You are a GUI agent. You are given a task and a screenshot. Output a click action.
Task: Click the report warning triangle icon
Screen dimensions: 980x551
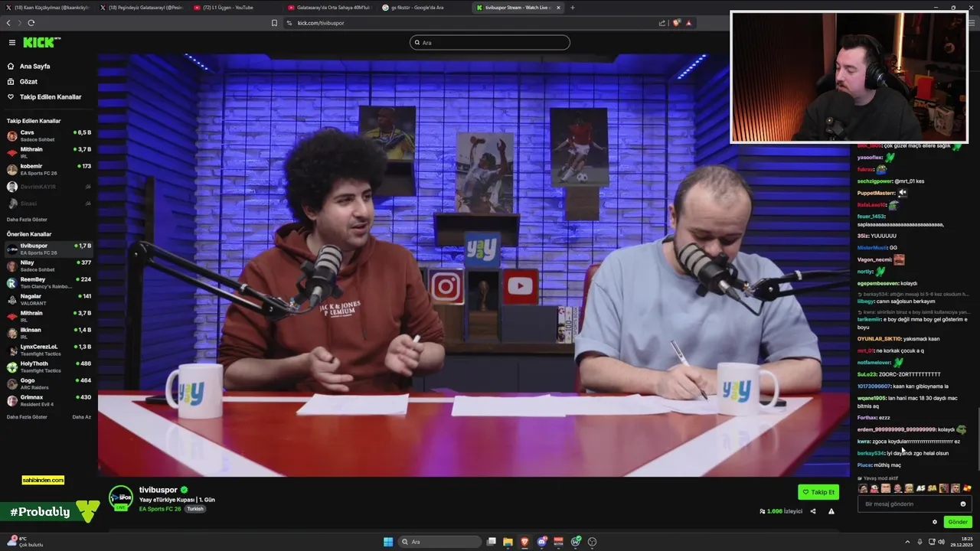(831, 511)
